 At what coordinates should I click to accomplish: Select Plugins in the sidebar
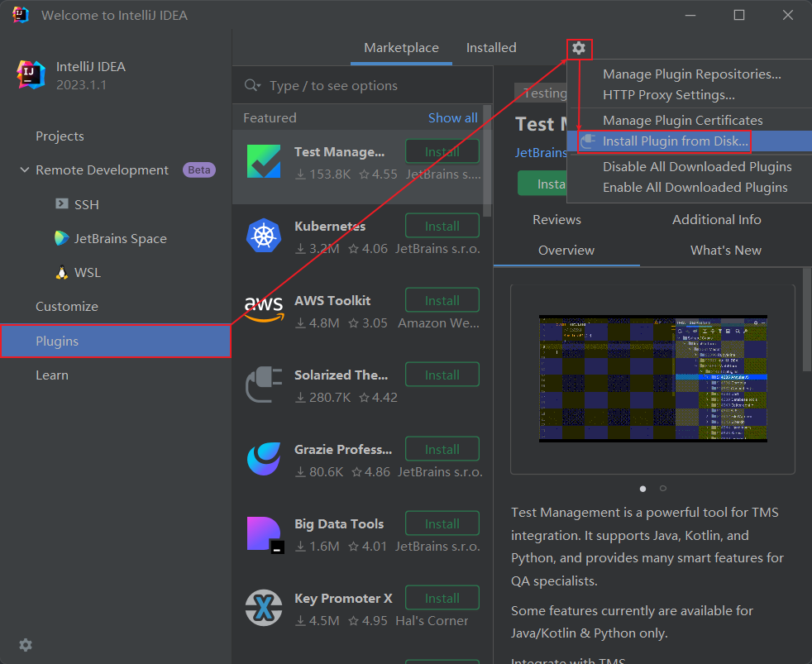(x=116, y=341)
